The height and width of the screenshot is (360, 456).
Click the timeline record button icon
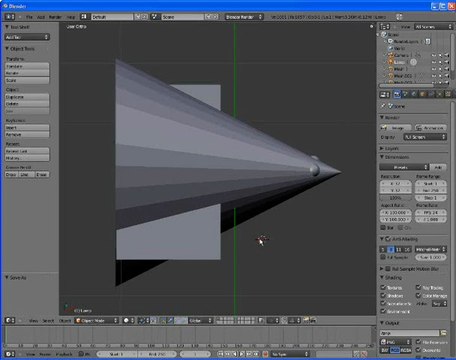point(265,354)
